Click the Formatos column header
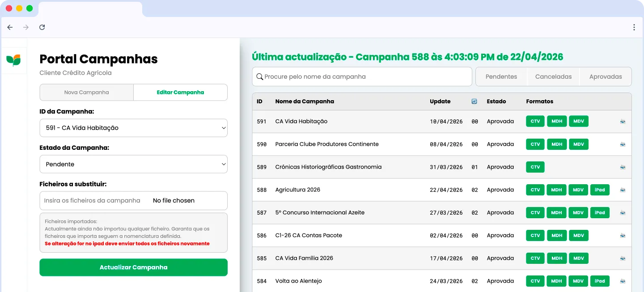This screenshot has height=292, width=644. pos(540,102)
